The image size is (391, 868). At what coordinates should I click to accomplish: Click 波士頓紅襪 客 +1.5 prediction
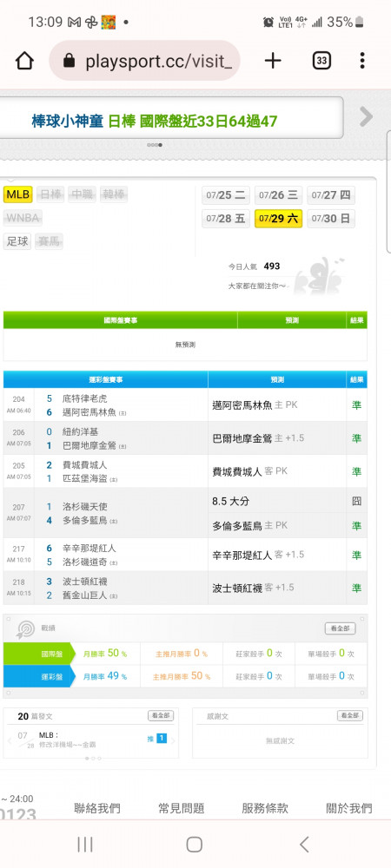coord(253,588)
